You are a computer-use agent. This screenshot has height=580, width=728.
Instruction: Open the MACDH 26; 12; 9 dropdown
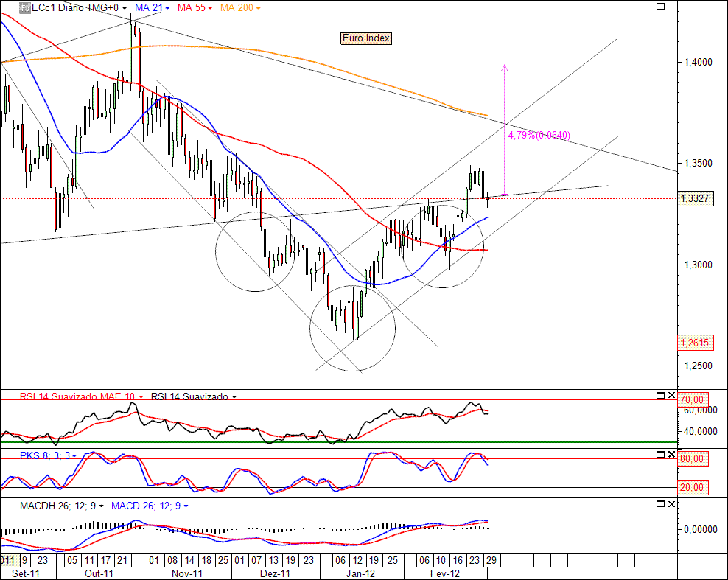[102, 506]
